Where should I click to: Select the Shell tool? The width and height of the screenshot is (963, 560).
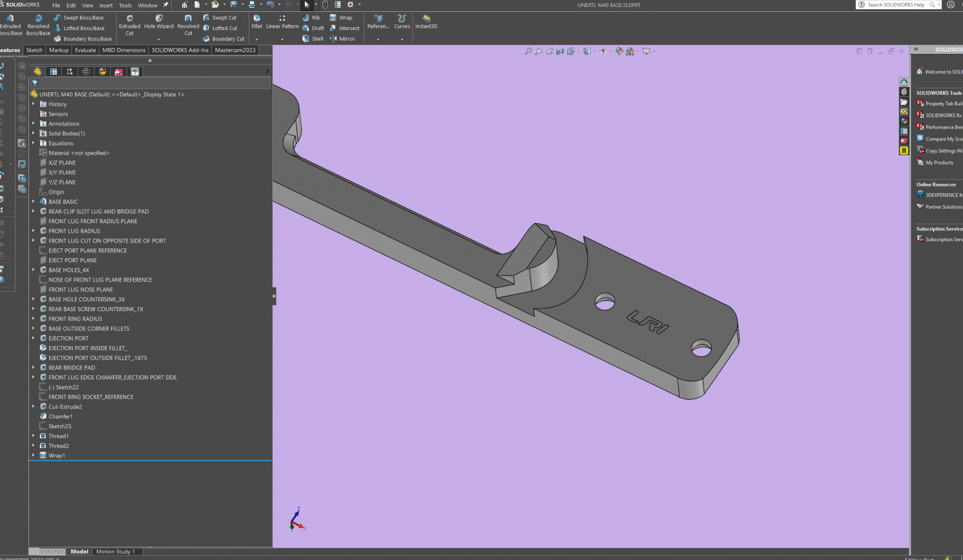coord(313,39)
